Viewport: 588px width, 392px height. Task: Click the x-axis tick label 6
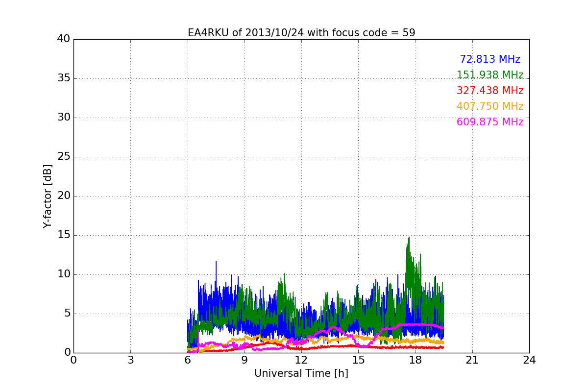(x=188, y=360)
